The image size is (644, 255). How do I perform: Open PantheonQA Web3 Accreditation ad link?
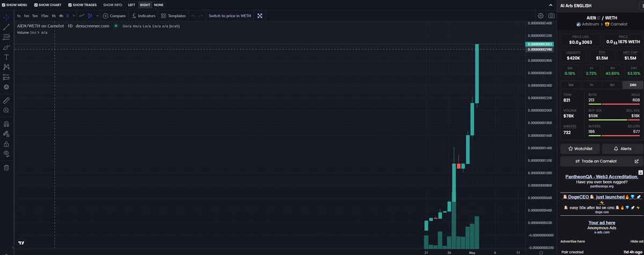tap(602, 177)
